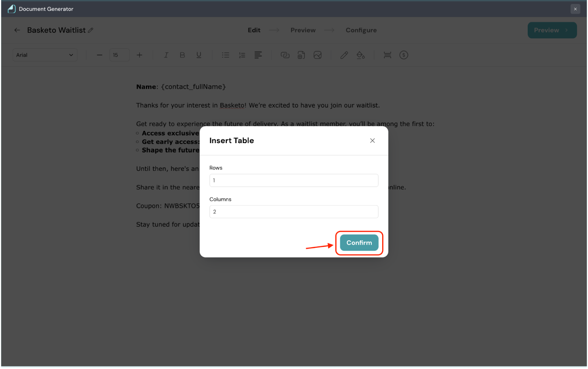Click the insert table toolbar icon
The height and width of the screenshot is (369, 588).
(x=301, y=55)
